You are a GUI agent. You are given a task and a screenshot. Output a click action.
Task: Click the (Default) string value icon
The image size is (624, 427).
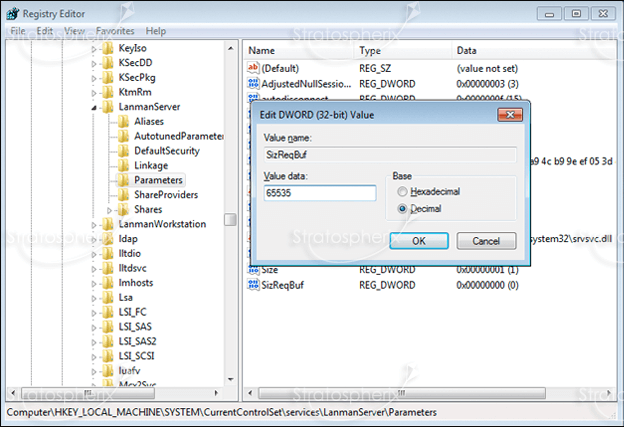click(253, 68)
